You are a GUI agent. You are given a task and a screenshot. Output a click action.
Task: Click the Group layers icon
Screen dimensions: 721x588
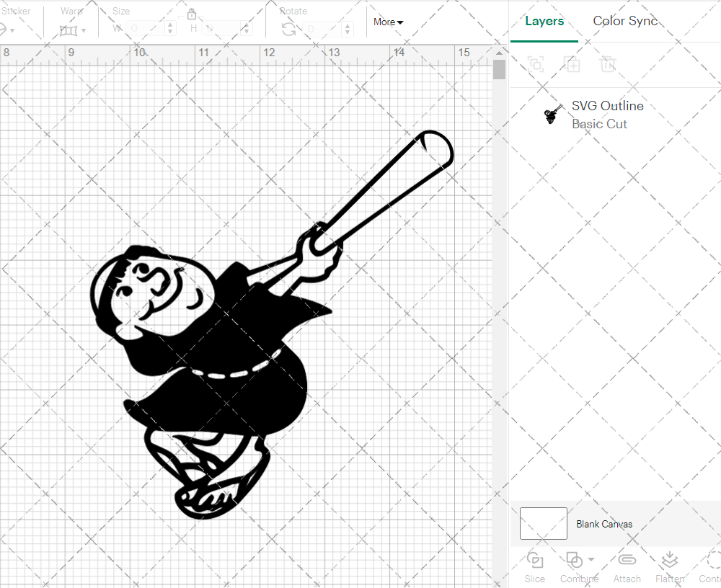(x=536, y=64)
